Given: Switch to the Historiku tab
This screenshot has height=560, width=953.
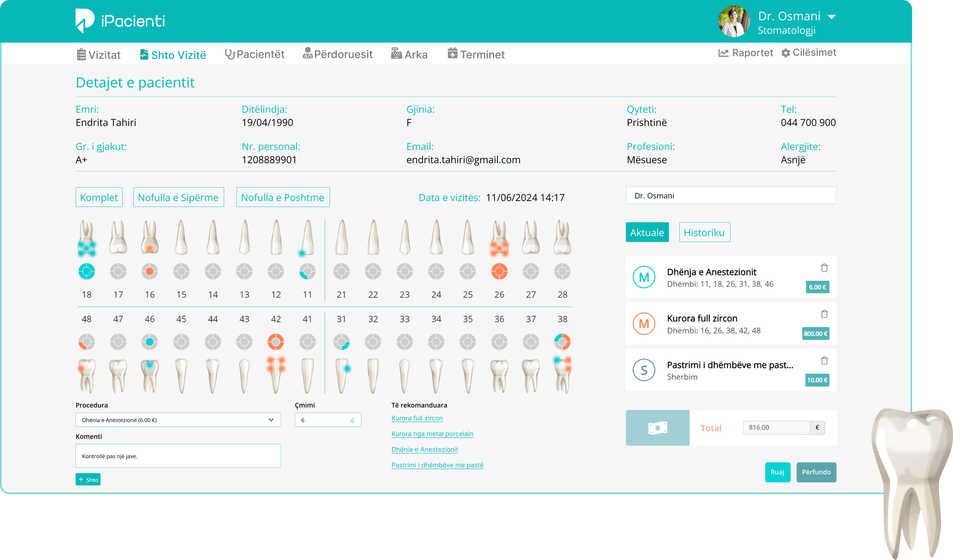Looking at the screenshot, I should (704, 232).
